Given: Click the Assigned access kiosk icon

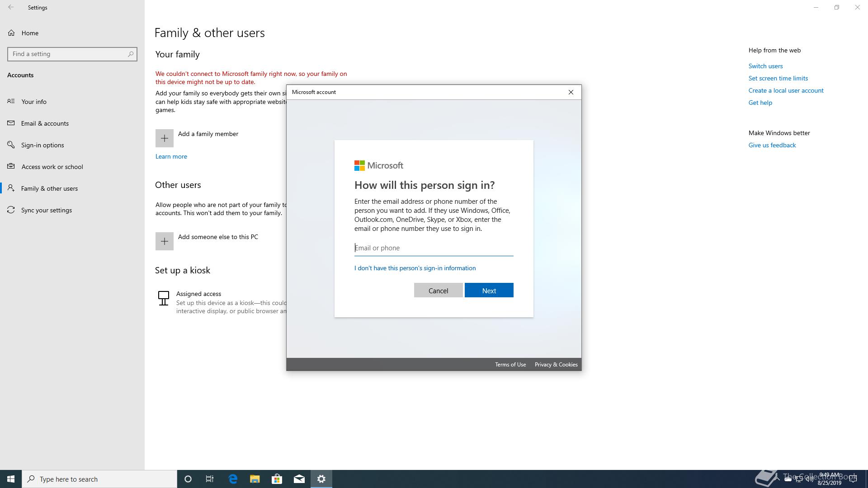Looking at the screenshot, I should click(x=164, y=298).
